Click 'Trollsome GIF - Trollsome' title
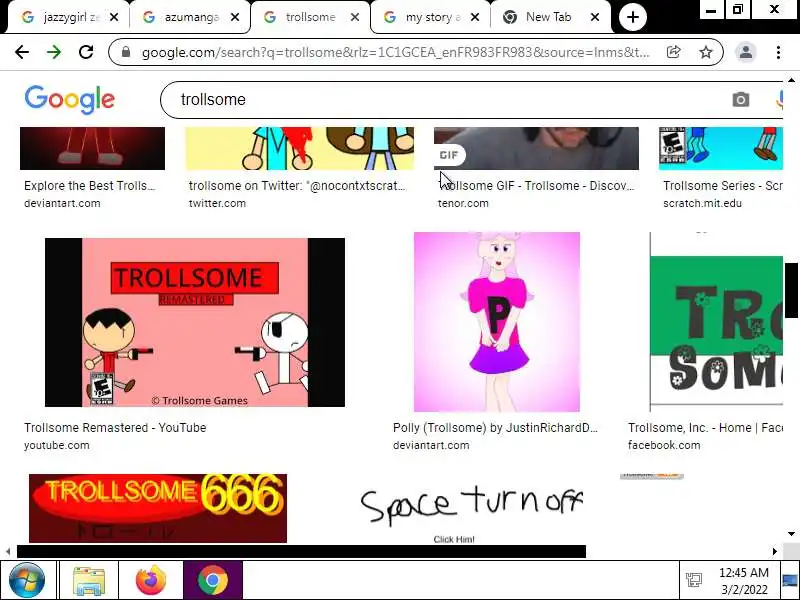The width and height of the screenshot is (800, 600). click(x=536, y=186)
